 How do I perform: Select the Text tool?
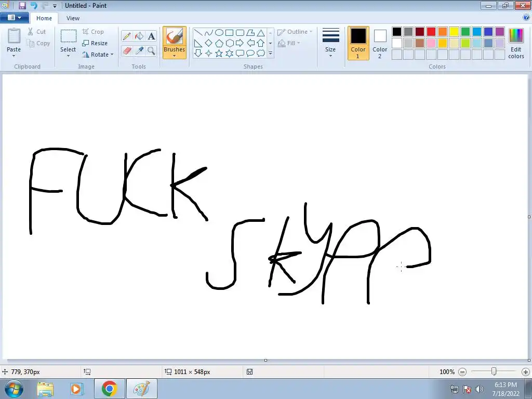pos(151,36)
